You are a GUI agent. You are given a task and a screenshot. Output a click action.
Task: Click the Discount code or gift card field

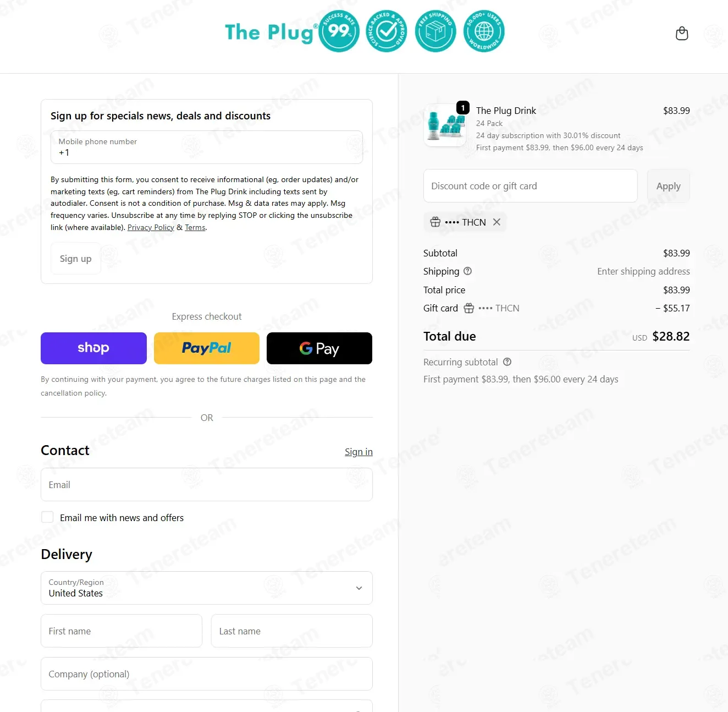pos(531,186)
